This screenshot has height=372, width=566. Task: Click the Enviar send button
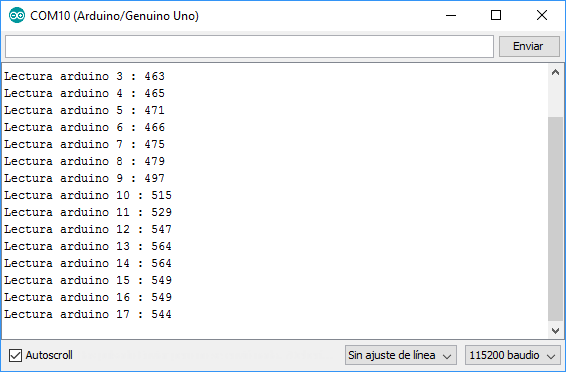(x=529, y=46)
